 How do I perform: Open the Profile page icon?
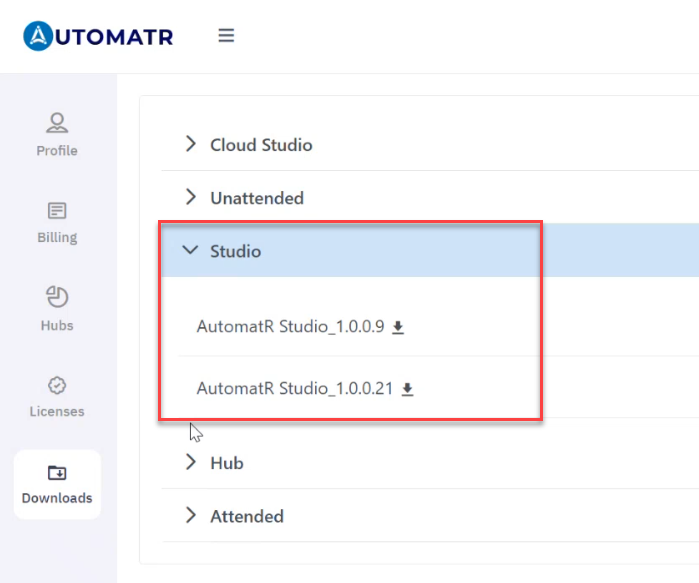(x=57, y=123)
